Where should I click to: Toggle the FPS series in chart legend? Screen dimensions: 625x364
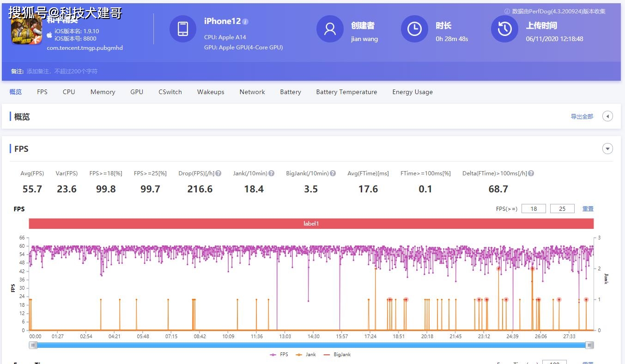(279, 354)
